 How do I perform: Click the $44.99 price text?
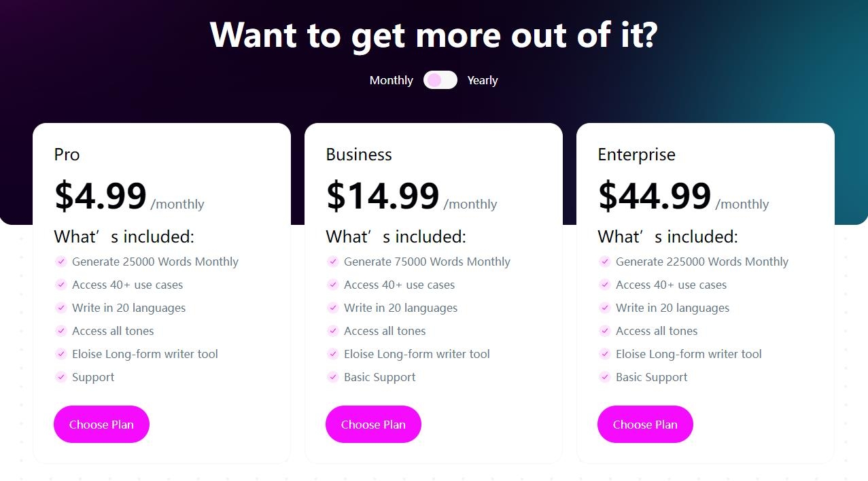tap(655, 196)
